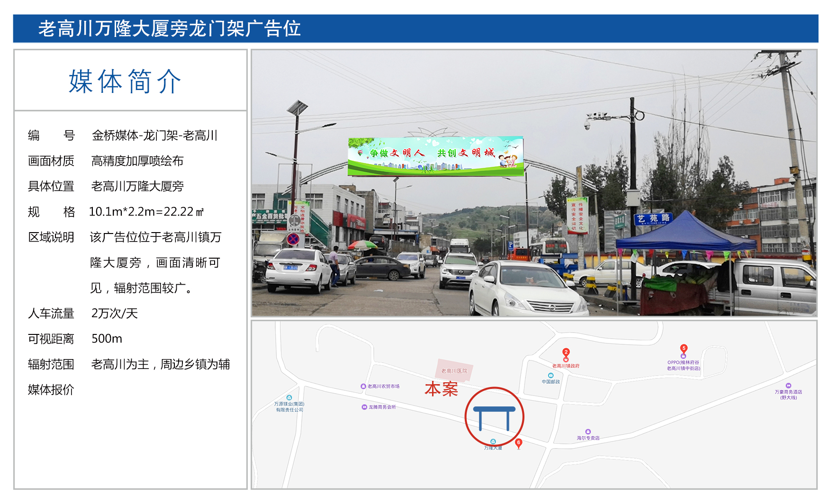Viewport: 831px width, 504px height.
Task: Select the 海尔专卖店 purple map pin
Action: (x=588, y=432)
